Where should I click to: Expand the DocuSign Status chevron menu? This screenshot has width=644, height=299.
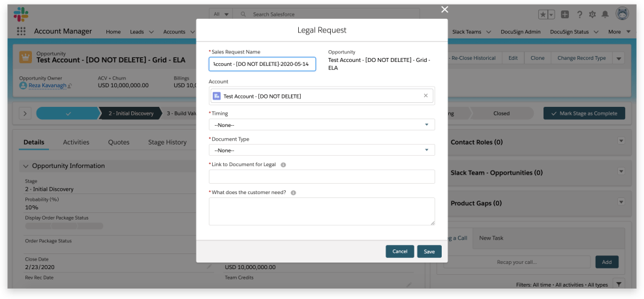click(x=596, y=31)
